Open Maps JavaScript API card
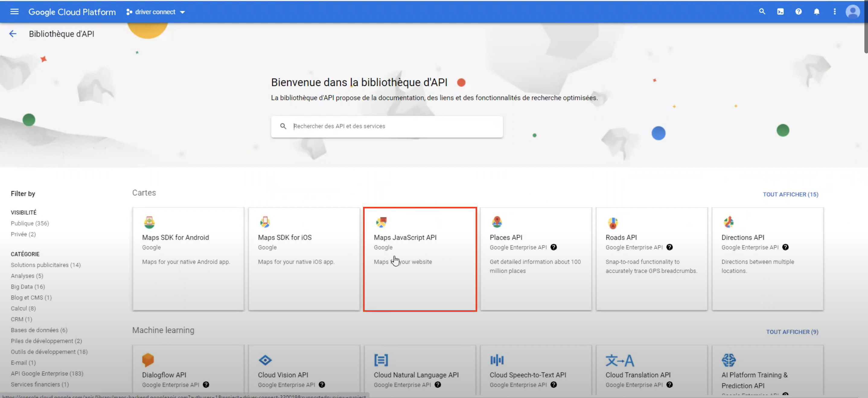Viewport: 868px width, 398px height. (420, 259)
